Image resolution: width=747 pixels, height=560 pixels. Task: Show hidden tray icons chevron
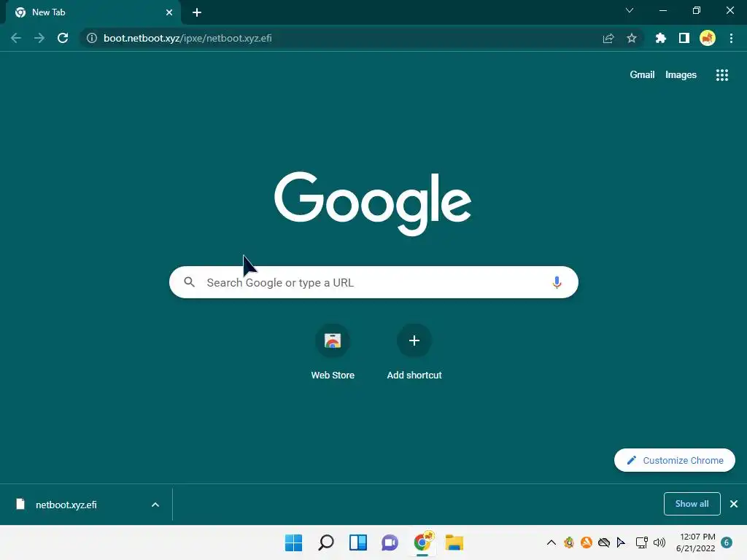coord(551,542)
